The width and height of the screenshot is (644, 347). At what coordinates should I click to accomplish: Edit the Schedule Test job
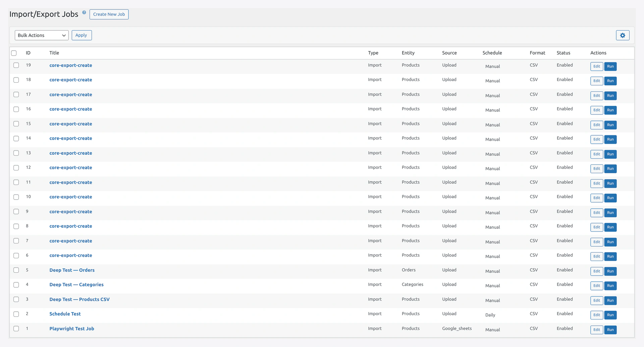tap(596, 315)
